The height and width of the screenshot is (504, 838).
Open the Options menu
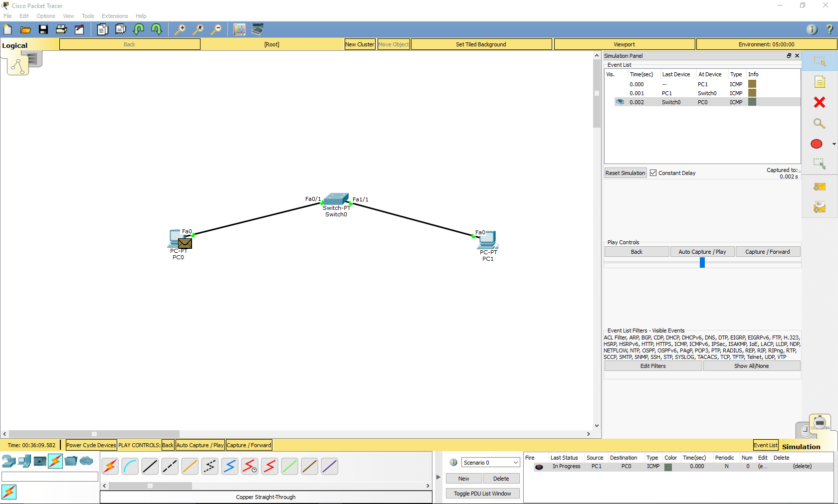click(46, 16)
